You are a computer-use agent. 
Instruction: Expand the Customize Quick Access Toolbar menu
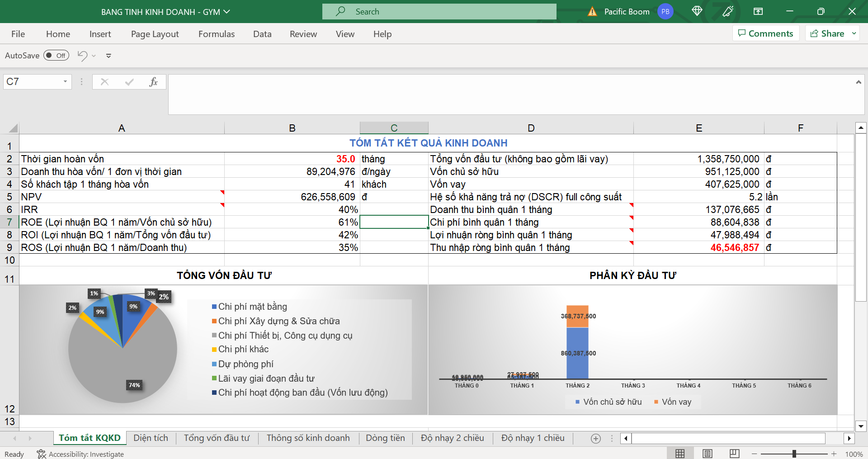108,56
